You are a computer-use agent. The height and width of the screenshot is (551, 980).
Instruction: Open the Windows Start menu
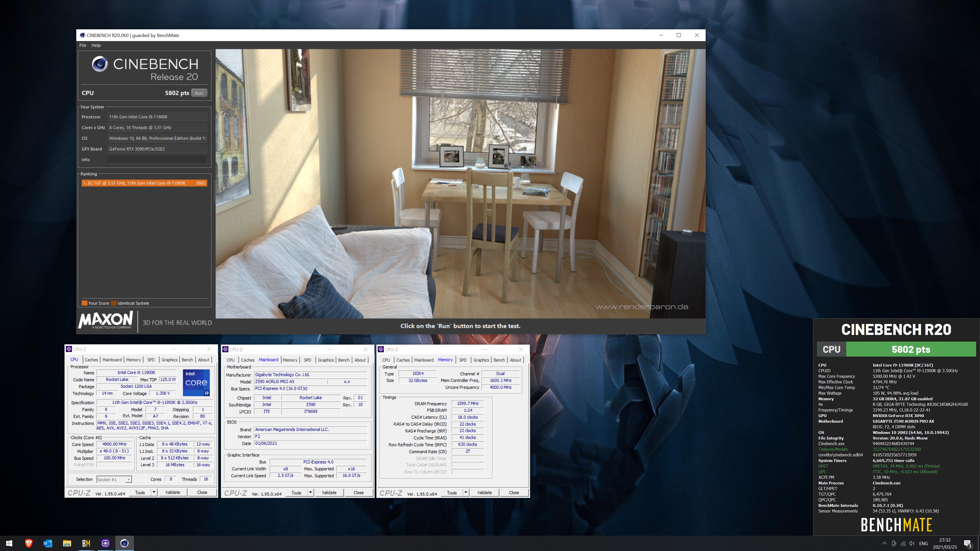point(9,543)
